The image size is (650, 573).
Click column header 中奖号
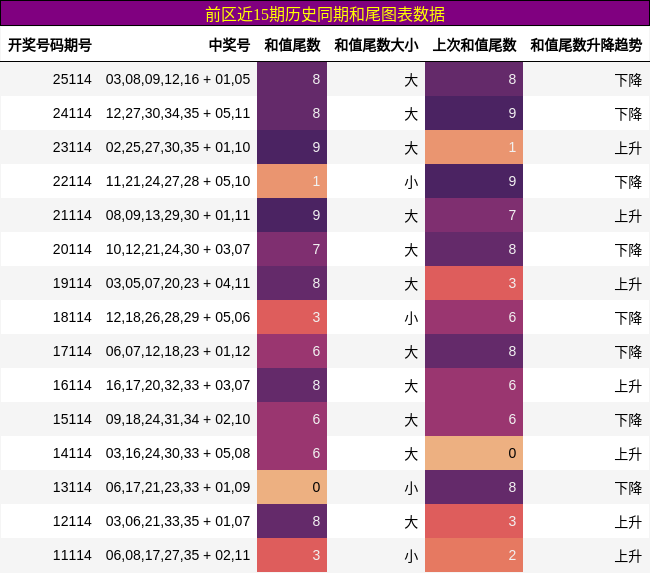[229, 45]
